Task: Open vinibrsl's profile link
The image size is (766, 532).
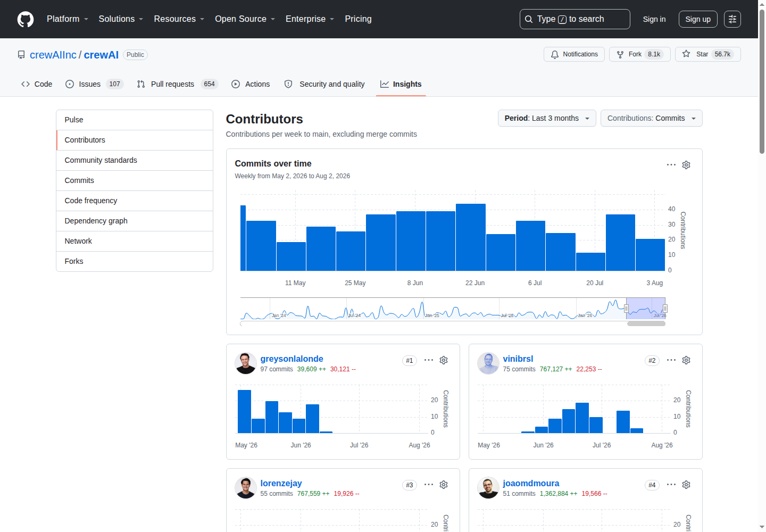Action: [518, 359]
